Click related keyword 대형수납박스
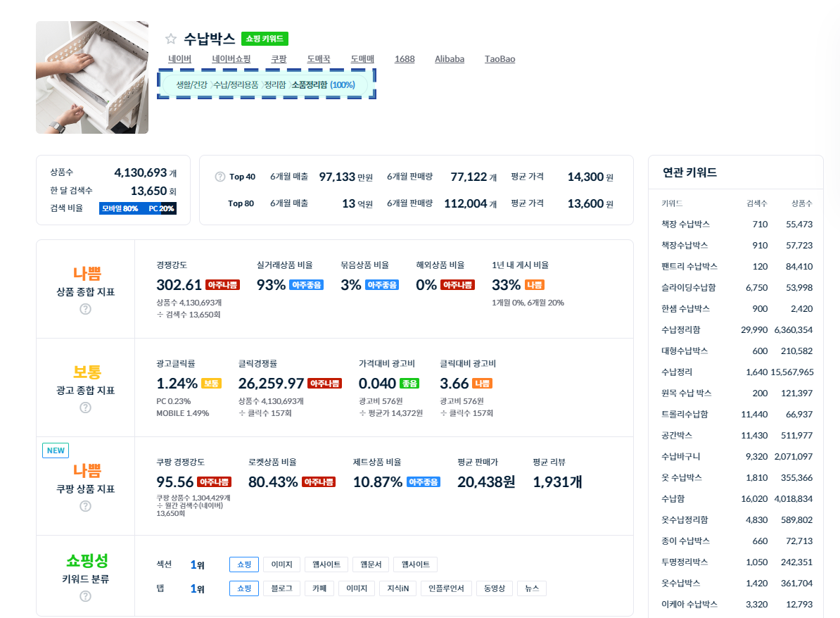This screenshot has height=618, width=840. [684, 351]
